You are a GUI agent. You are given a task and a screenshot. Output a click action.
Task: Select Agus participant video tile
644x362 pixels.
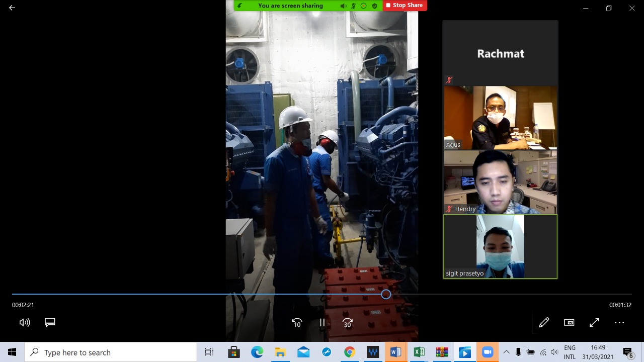click(x=501, y=118)
